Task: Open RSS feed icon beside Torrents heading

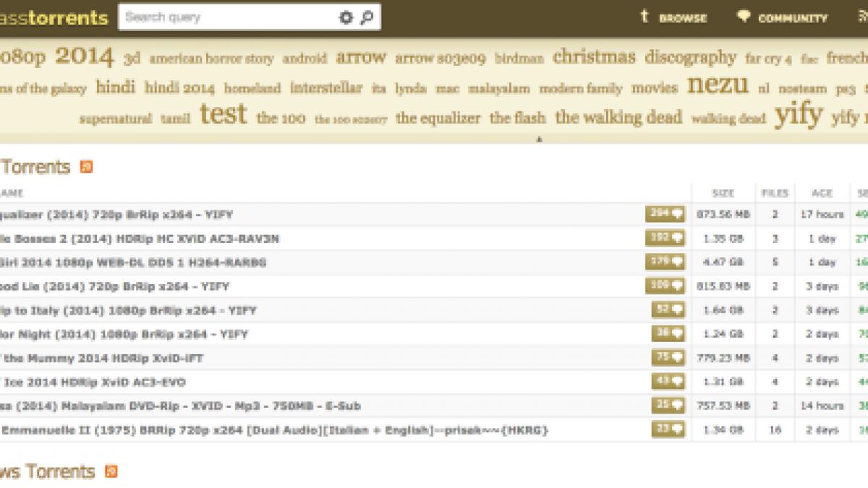Action: click(x=87, y=167)
